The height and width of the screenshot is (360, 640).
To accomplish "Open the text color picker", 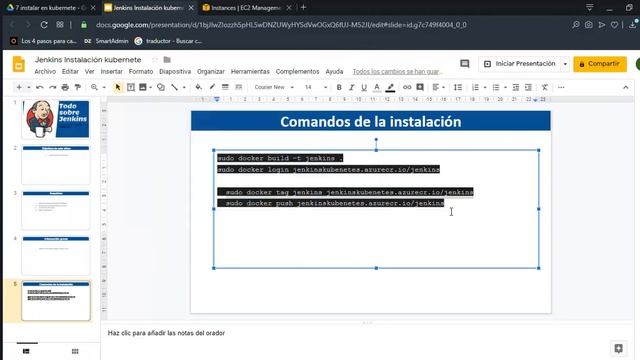I will [x=377, y=87].
